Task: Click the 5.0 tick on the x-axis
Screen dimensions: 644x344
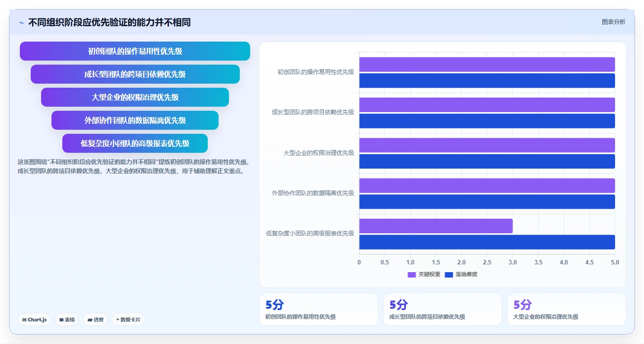Action: (615, 262)
